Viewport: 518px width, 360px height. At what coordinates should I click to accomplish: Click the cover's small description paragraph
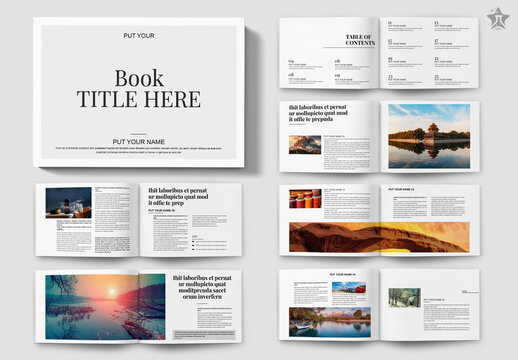(x=139, y=150)
